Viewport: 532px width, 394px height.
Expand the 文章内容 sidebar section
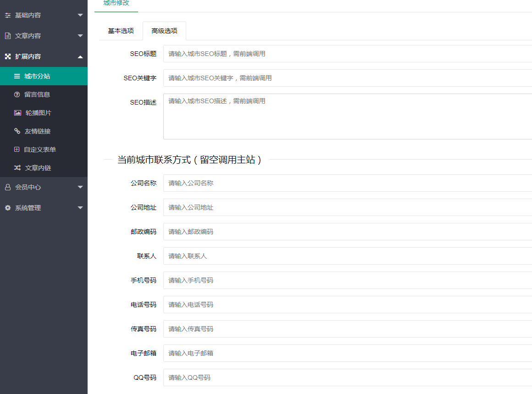click(x=44, y=35)
